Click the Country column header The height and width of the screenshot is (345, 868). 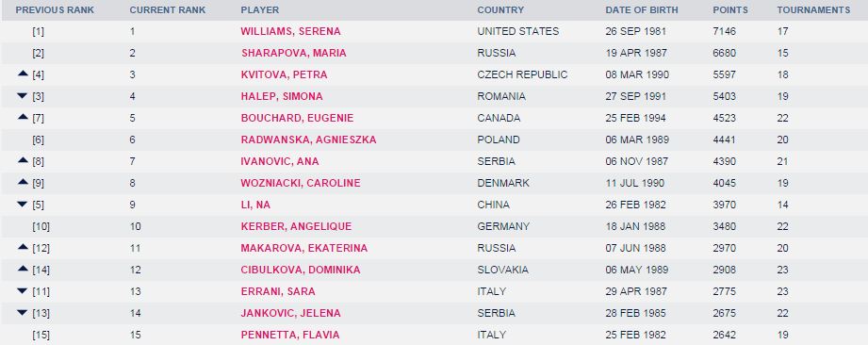500,10
